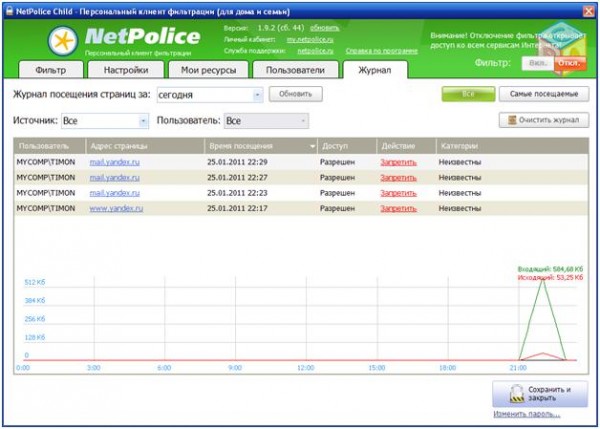The width and height of the screenshot is (600, 429).
Task: Open the netpolice.ru support link
Action: point(315,51)
